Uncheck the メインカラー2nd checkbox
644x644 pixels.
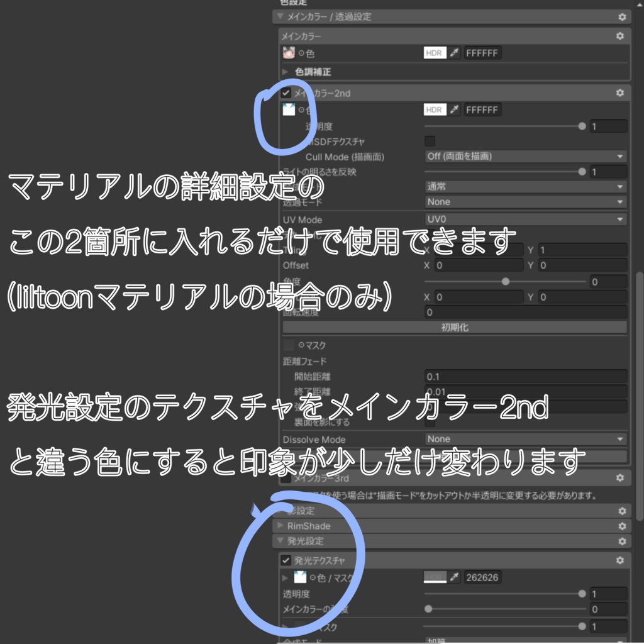pos(286,93)
